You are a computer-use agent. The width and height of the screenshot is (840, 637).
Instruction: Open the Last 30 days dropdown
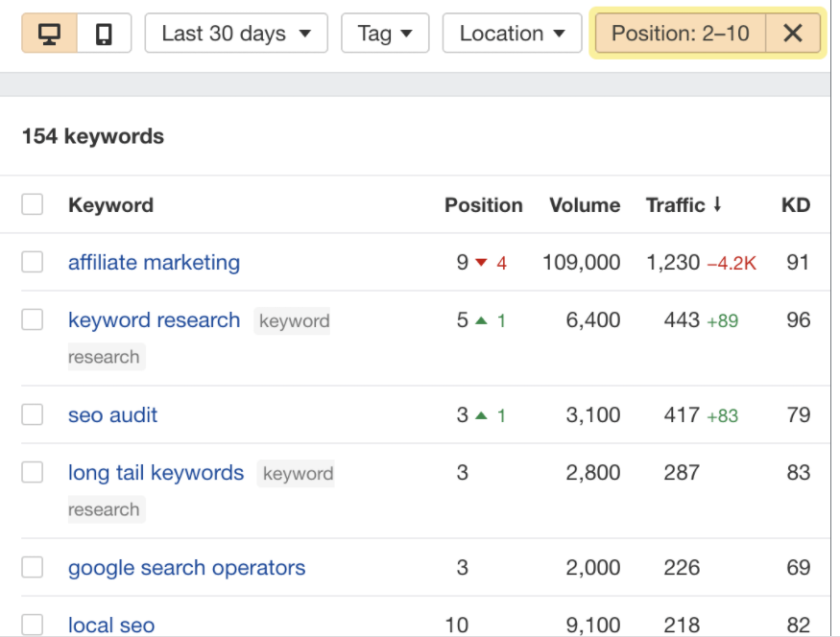pyautogui.click(x=236, y=34)
